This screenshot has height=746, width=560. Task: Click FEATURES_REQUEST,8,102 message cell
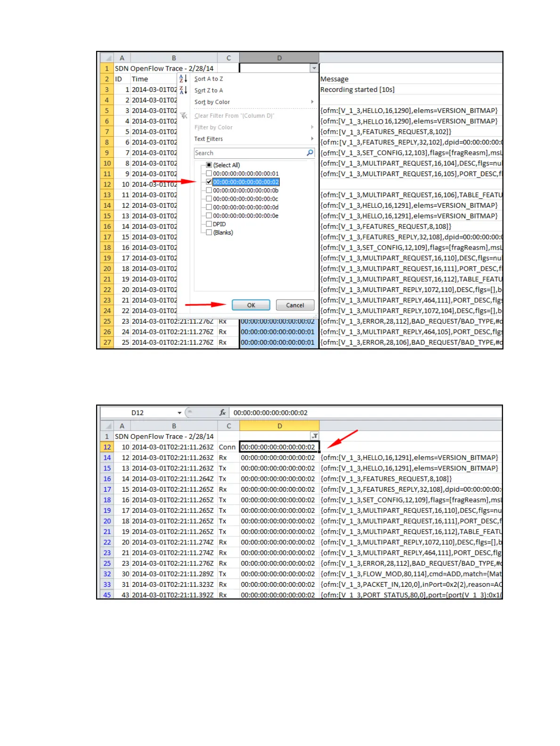411,131
